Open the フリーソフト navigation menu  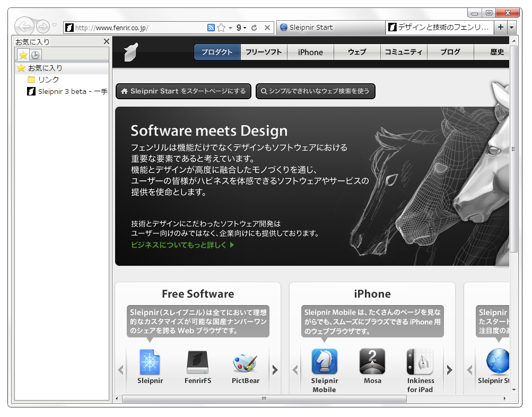pos(264,52)
